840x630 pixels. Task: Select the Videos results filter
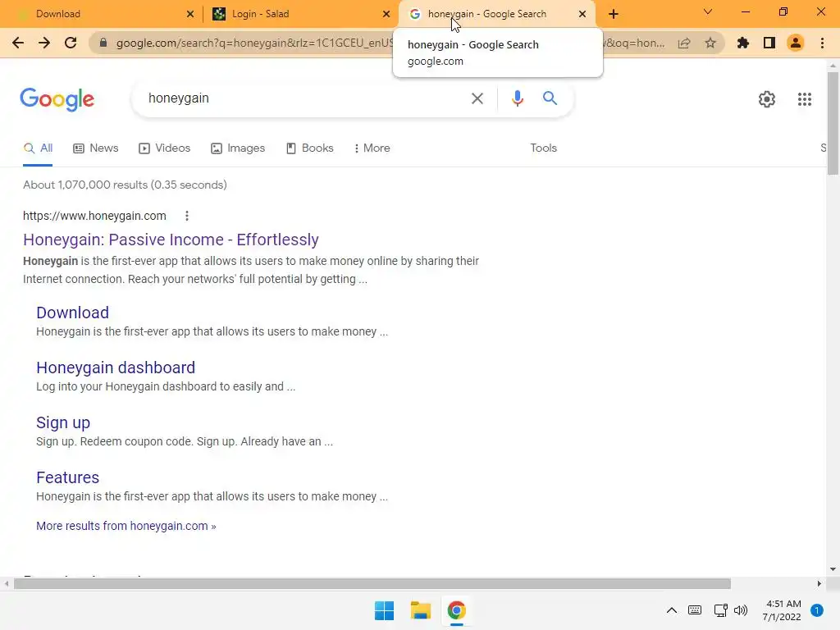tap(164, 148)
